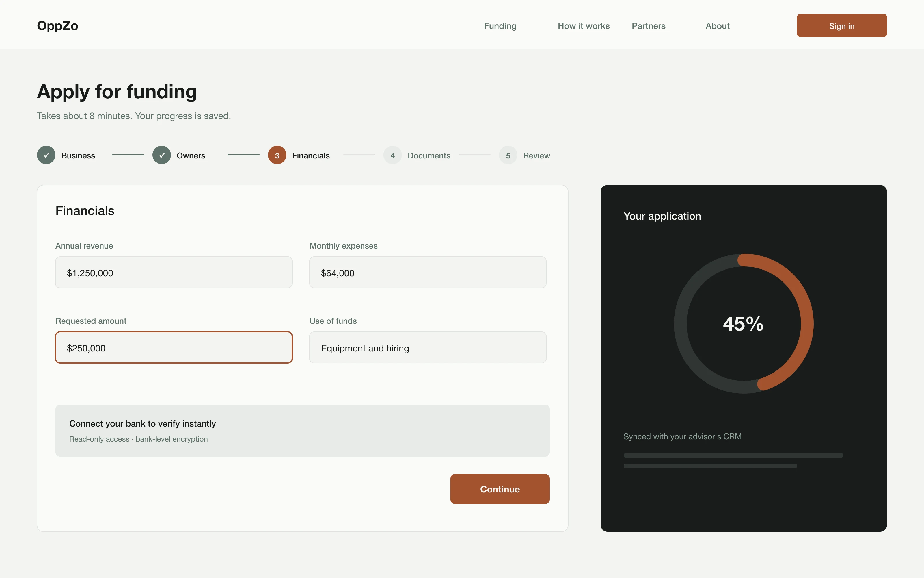Image resolution: width=924 pixels, height=578 pixels.
Task: Select step 3 Financials circle
Action: point(277,155)
